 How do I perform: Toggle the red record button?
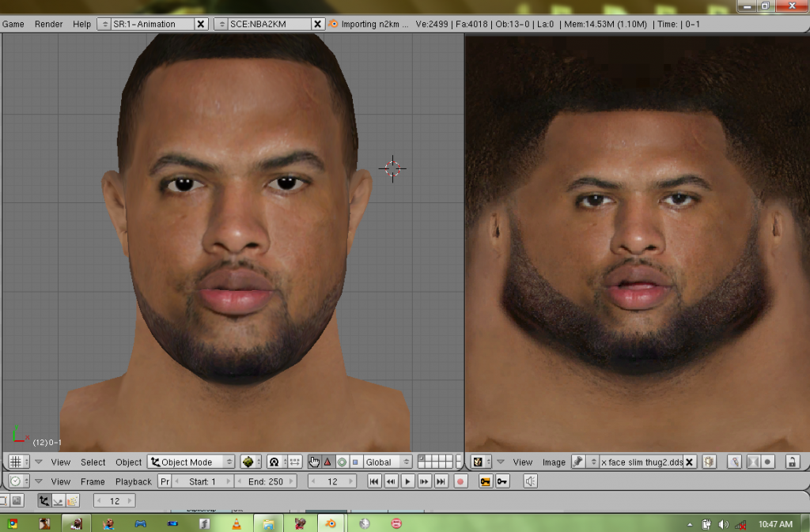460,481
